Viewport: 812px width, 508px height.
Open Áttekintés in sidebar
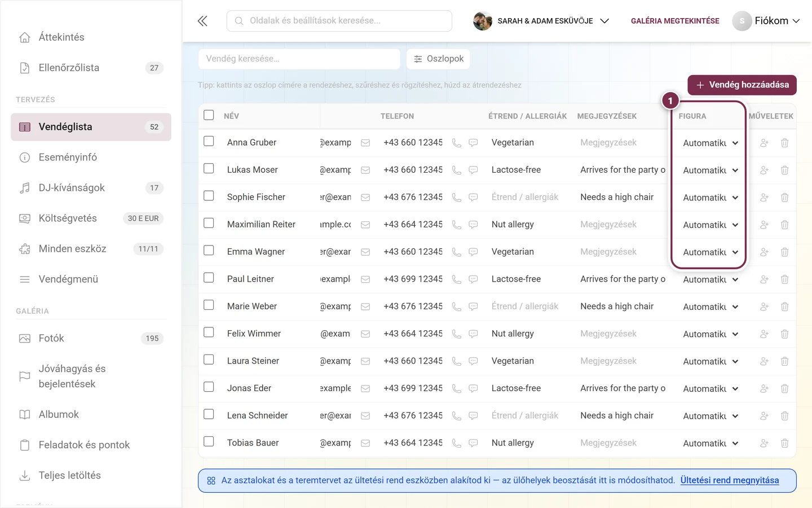[91, 37]
